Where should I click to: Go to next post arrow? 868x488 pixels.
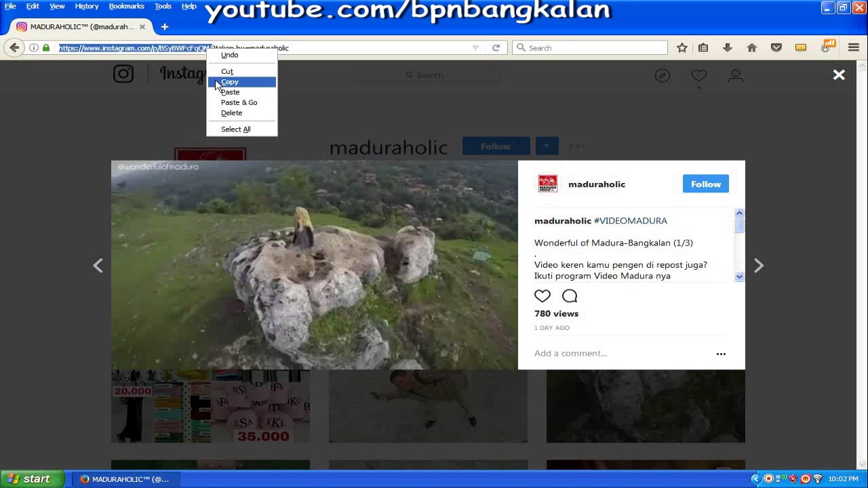pos(759,266)
